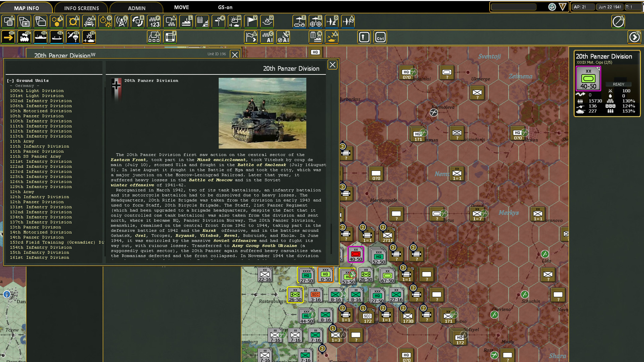
Task: Click the aircraft flag icon marked A
Action: pyautogui.click(x=348, y=21)
